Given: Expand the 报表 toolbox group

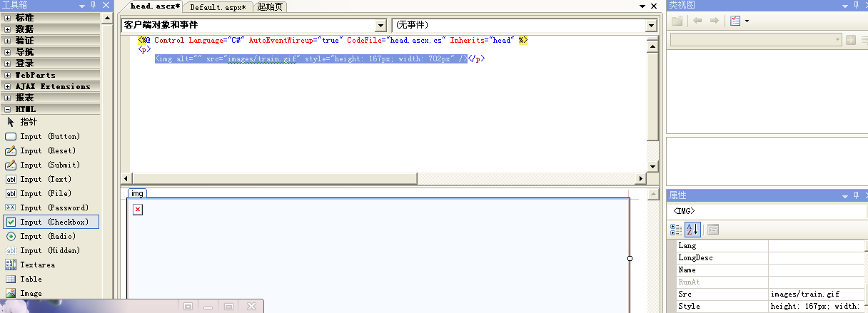Looking at the screenshot, I should click(x=7, y=98).
